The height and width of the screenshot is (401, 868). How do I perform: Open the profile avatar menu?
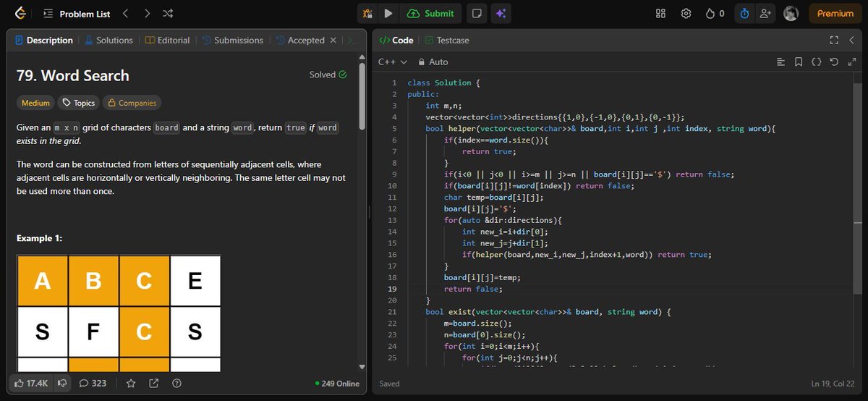click(x=791, y=13)
